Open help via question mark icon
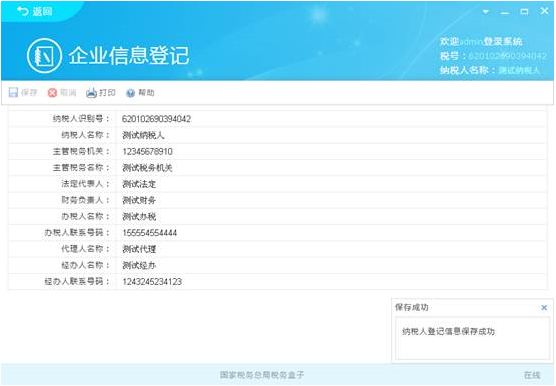 click(x=130, y=93)
